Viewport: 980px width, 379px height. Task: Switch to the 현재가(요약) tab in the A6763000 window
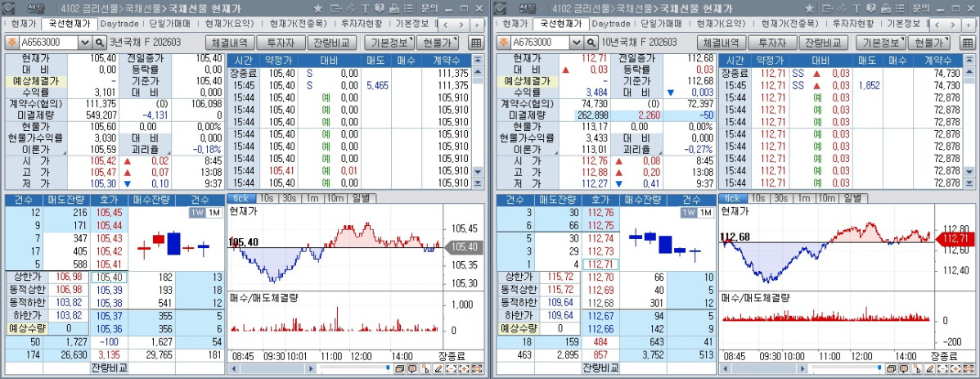[x=722, y=24]
